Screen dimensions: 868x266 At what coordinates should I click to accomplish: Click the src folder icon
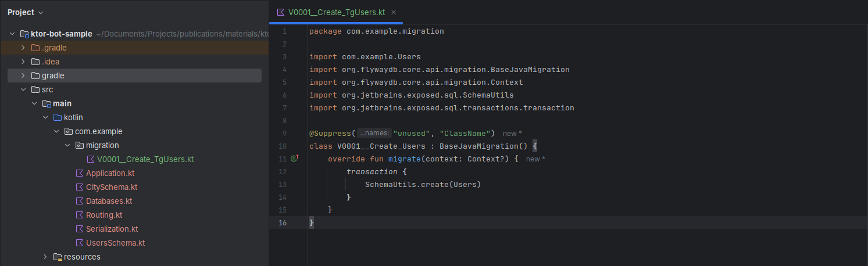pyautogui.click(x=35, y=89)
